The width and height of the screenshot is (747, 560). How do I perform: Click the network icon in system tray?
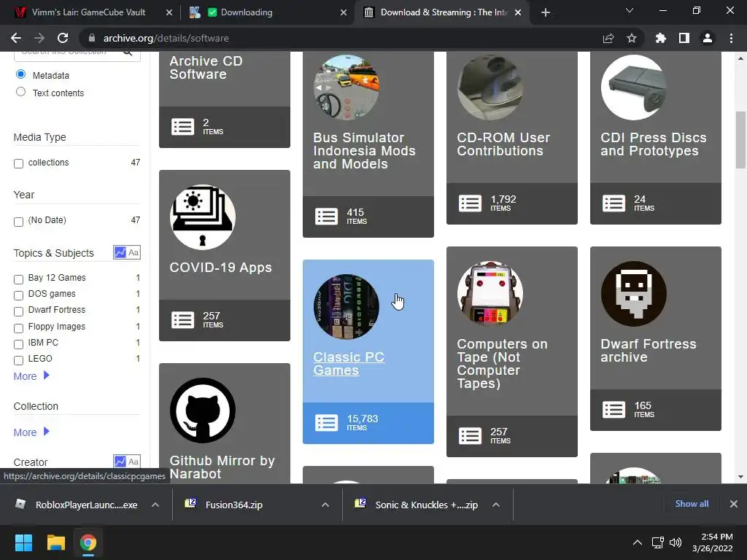tap(657, 542)
